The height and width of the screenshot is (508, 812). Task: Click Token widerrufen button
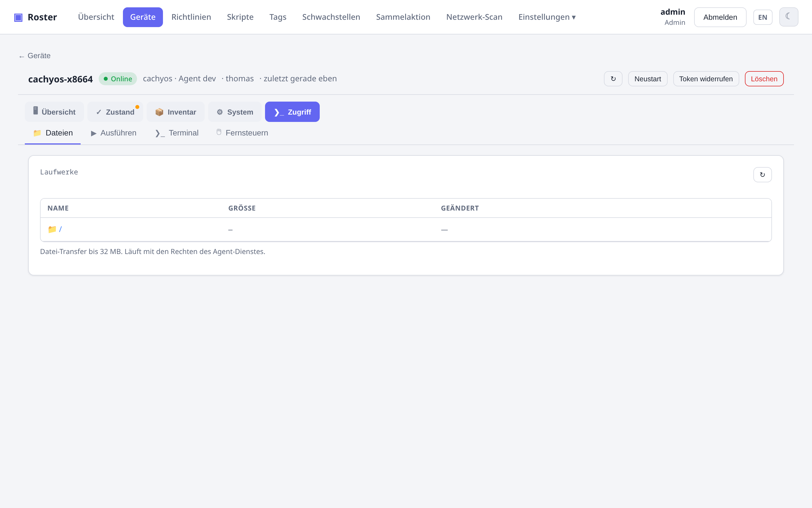[x=706, y=79]
